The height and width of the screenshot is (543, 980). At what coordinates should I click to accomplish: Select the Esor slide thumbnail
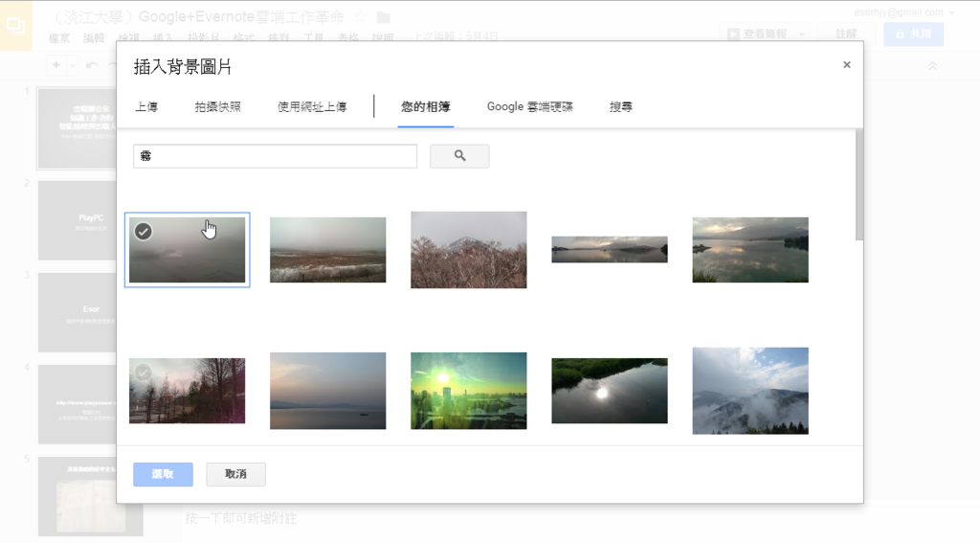tap(77, 312)
